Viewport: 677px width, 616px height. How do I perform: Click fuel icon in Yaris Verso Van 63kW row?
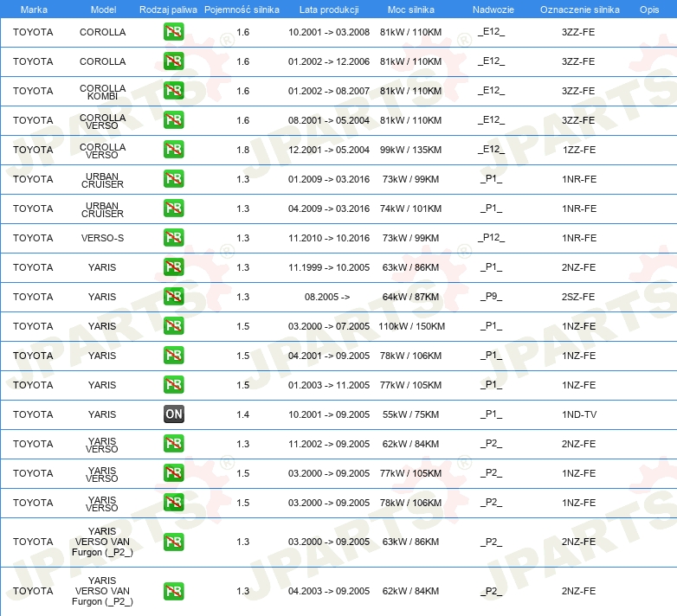coord(173,542)
